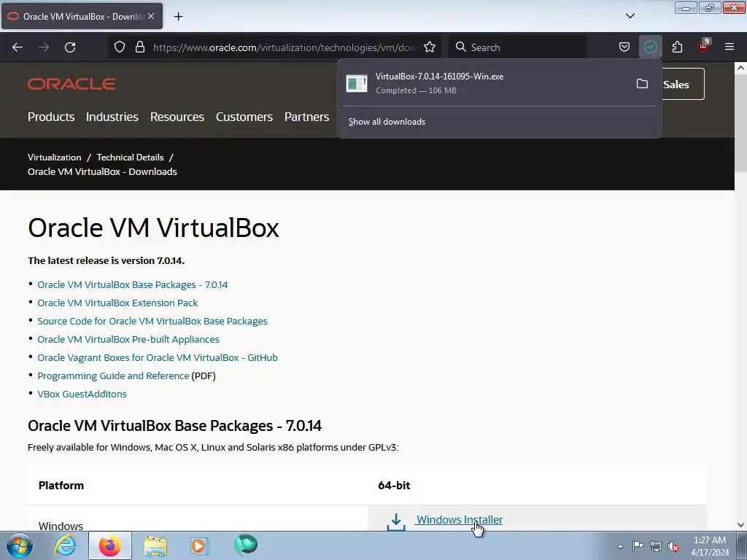This screenshot has width=747, height=560.
Task: Click the Oracle logo
Action: pos(71,84)
